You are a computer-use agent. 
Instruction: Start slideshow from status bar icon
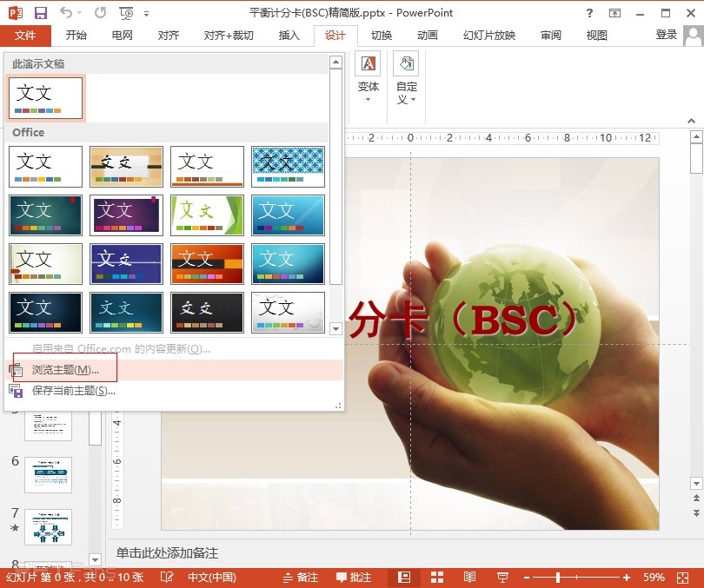pyautogui.click(x=502, y=578)
